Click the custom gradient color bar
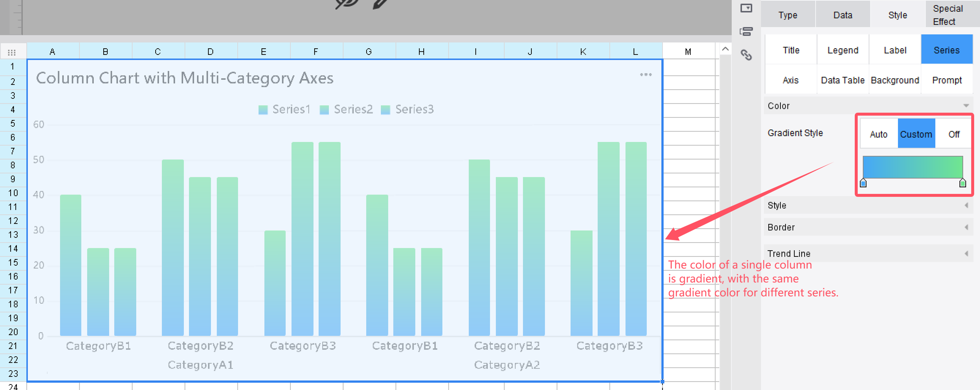980x390 pixels. [913, 167]
